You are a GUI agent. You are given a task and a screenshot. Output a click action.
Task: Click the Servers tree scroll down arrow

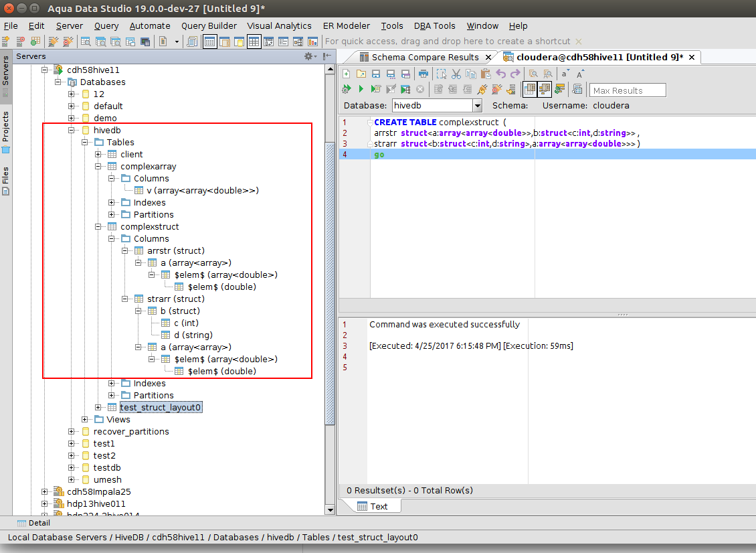point(330,509)
